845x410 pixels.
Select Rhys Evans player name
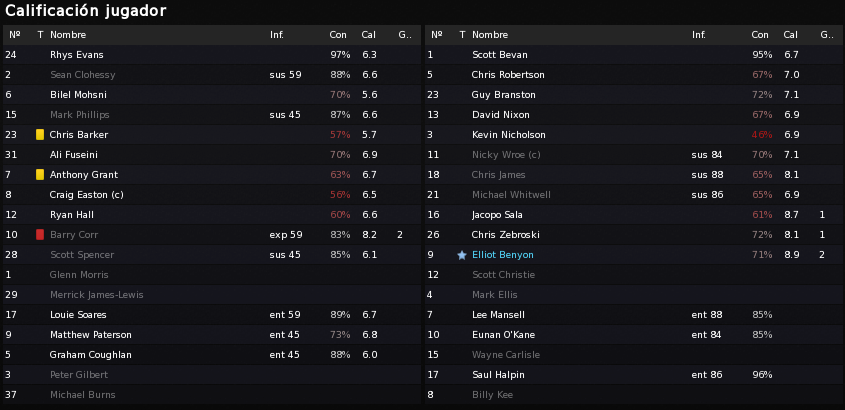[x=77, y=54]
